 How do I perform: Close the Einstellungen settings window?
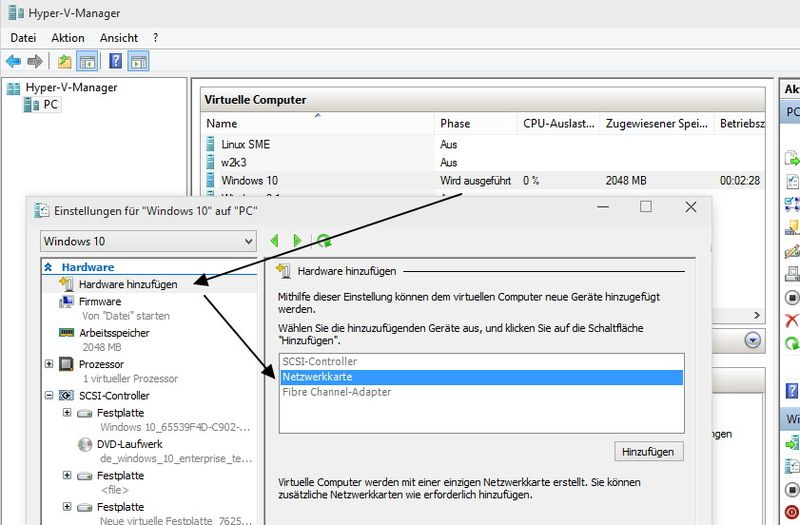pyautogui.click(x=691, y=207)
